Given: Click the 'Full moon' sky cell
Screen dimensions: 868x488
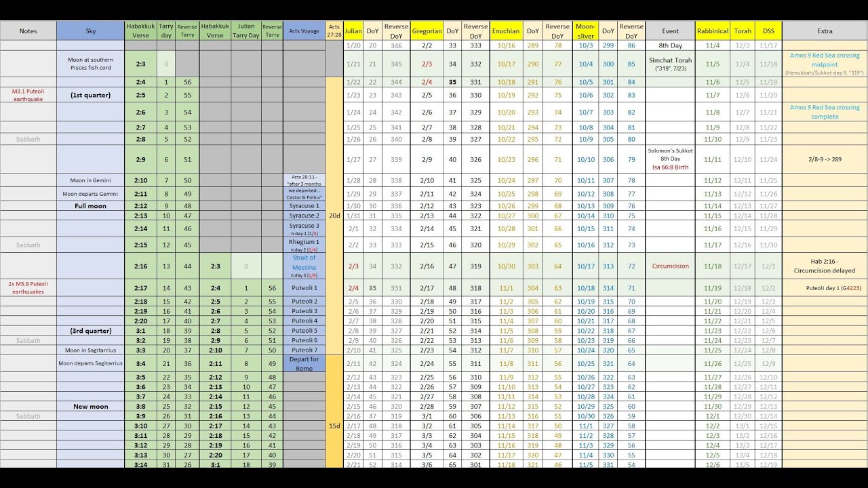Looking at the screenshot, I should (x=91, y=206).
